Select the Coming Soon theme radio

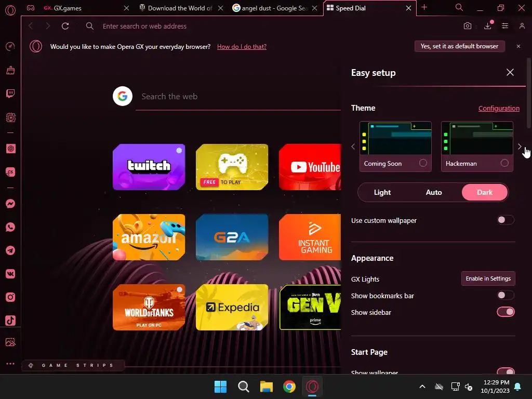coord(423,163)
